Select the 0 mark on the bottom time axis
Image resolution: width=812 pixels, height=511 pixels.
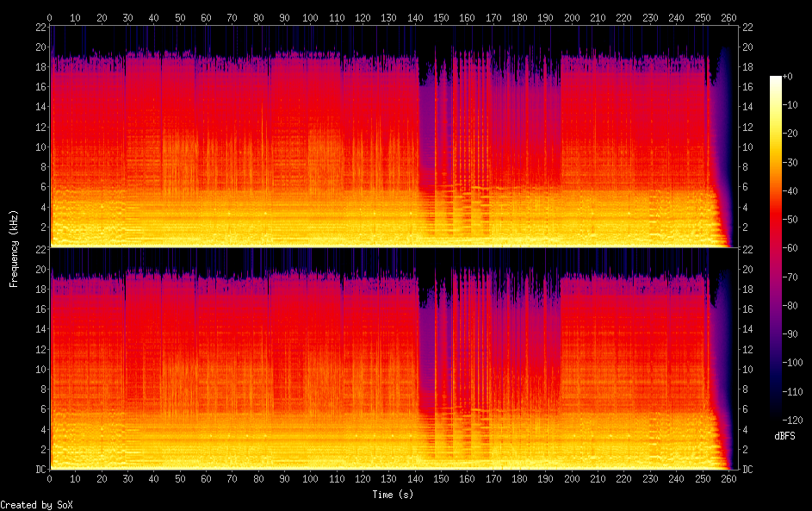tap(50, 478)
